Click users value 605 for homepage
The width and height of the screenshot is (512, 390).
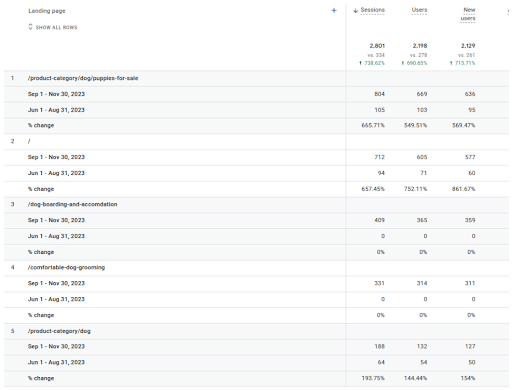coord(422,157)
